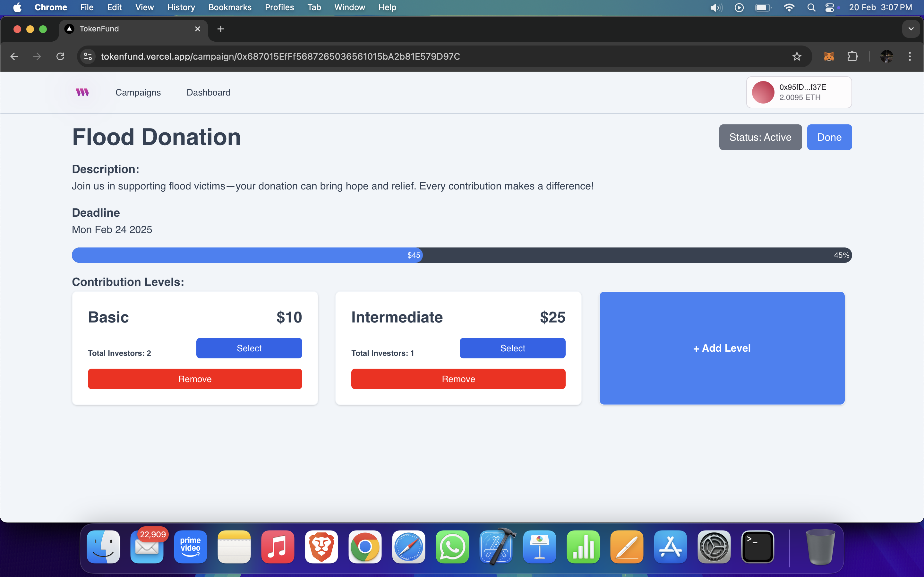Open the wallet account 0x95fD...f37E dropdown
The image size is (924, 577).
pos(799,92)
